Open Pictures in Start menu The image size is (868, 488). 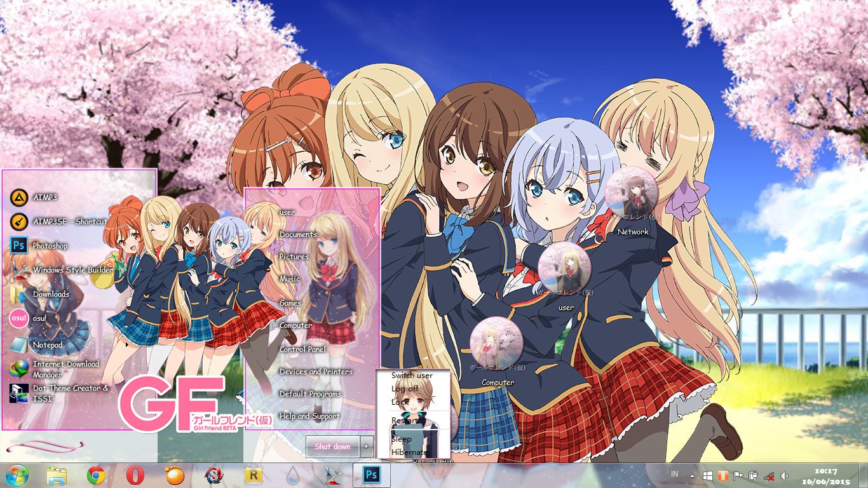coord(294,257)
